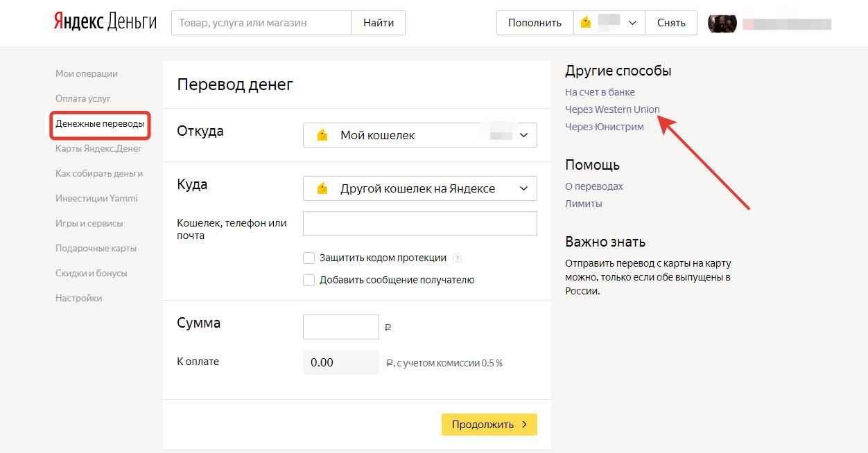Open Игры и сервисы section
Viewport: 868px width, 453px height.
pos(89,224)
